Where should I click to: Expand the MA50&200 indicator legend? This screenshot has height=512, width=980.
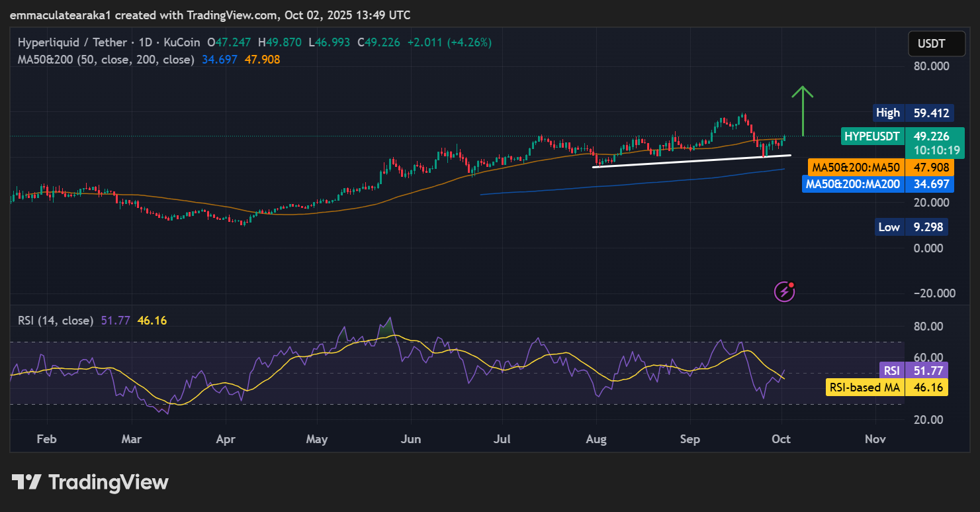[106, 60]
